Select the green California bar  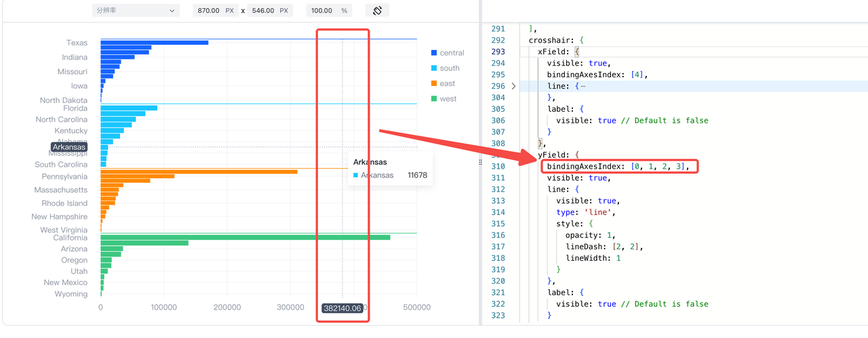click(x=245, y=237)
